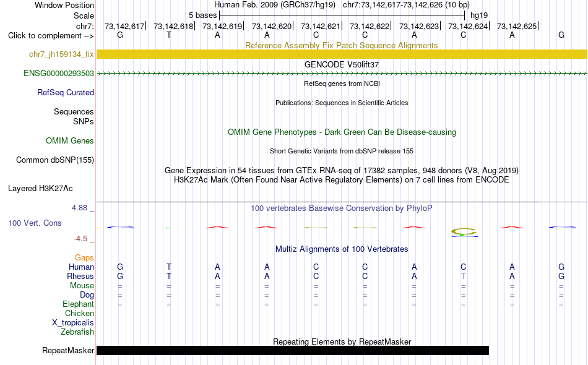Click the hg19 label beside scale bar
Image resolution: width=588 pixels, height=365 pixels.
point(479,15)
